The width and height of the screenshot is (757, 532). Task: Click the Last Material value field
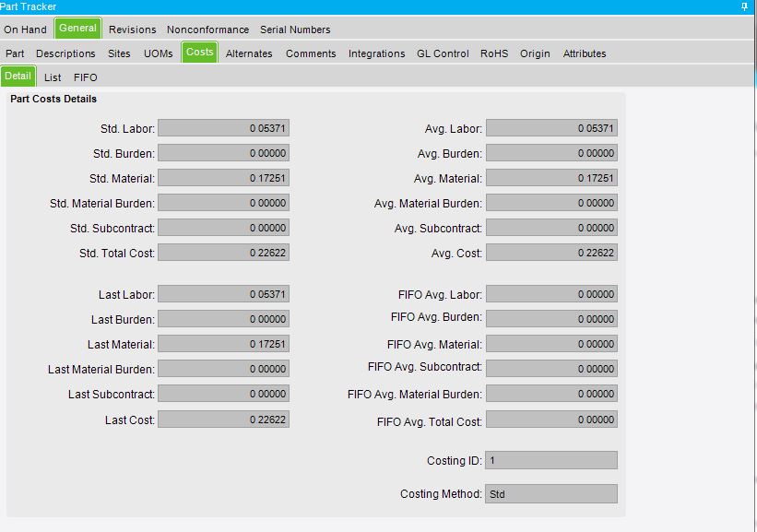[223, 344]
